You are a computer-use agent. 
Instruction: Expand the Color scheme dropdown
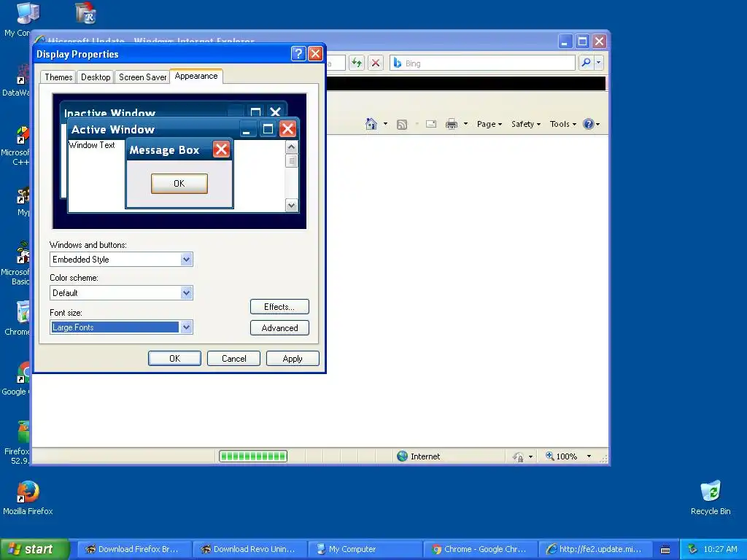tap(186, 293)
